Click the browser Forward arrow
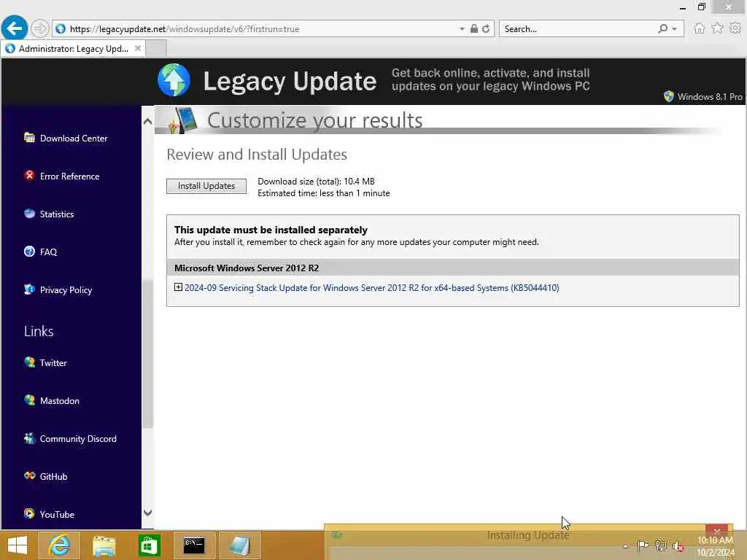Viewport: 747px width, 560px height. click(40, 28)
